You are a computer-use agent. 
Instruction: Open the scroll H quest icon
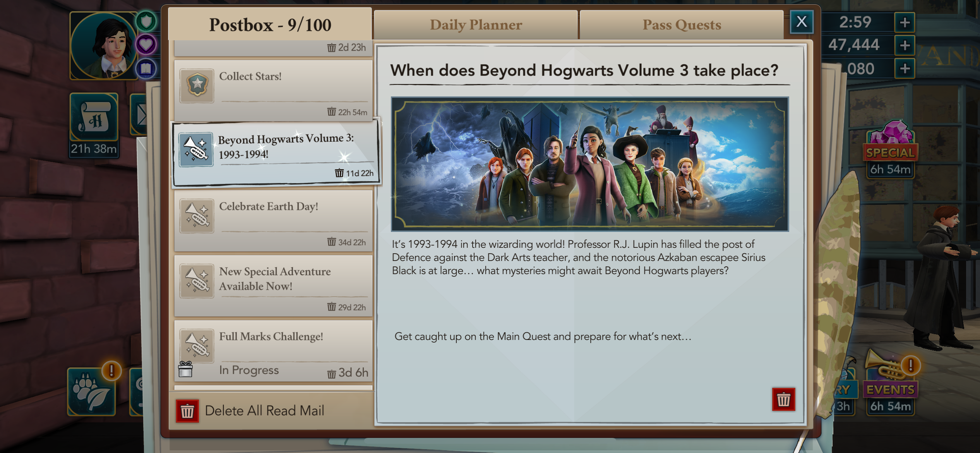[94, 117]
